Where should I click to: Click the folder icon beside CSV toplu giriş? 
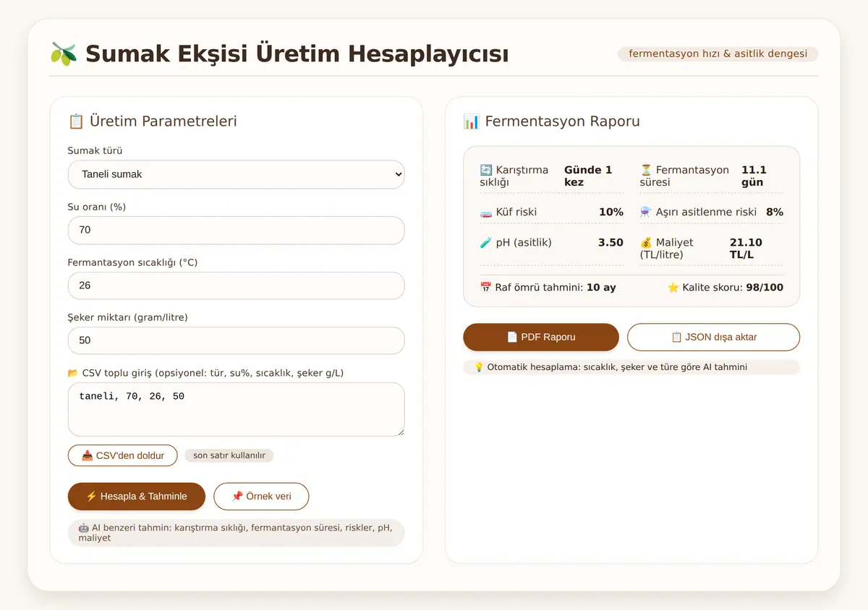point(73,374)
